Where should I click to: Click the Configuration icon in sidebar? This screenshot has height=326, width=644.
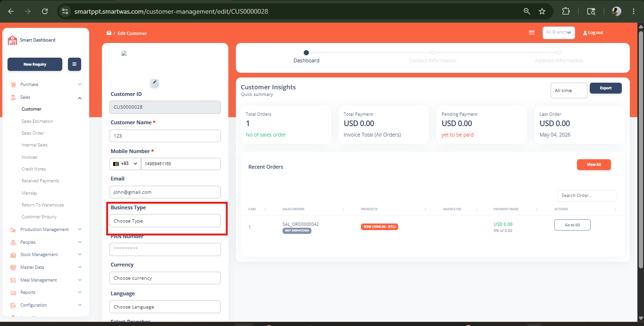pyautogui.click(x=13, y=305)
